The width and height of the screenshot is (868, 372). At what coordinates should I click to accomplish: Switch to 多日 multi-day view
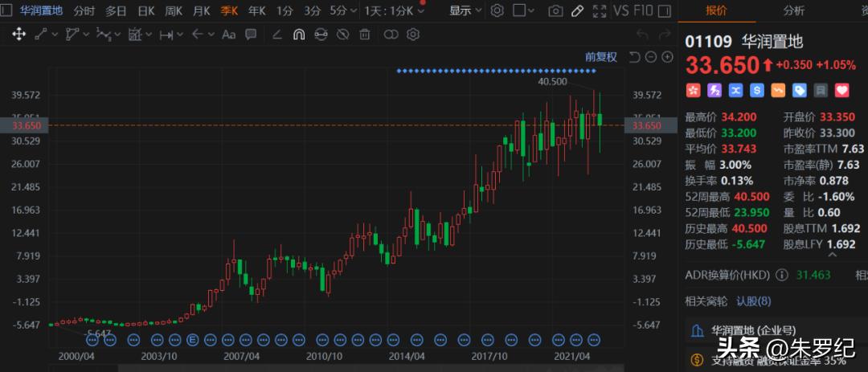click(x=116, y=10)
